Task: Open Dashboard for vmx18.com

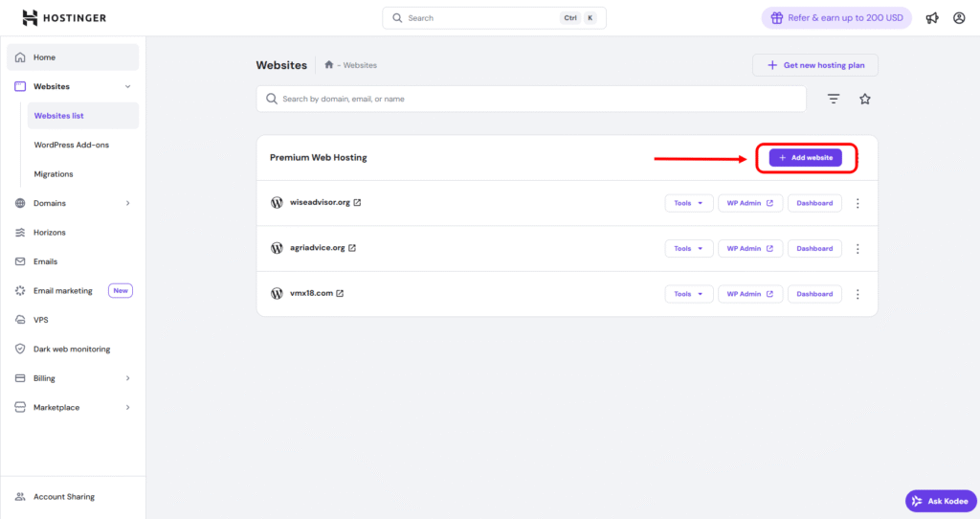Action: pos(814,294)
